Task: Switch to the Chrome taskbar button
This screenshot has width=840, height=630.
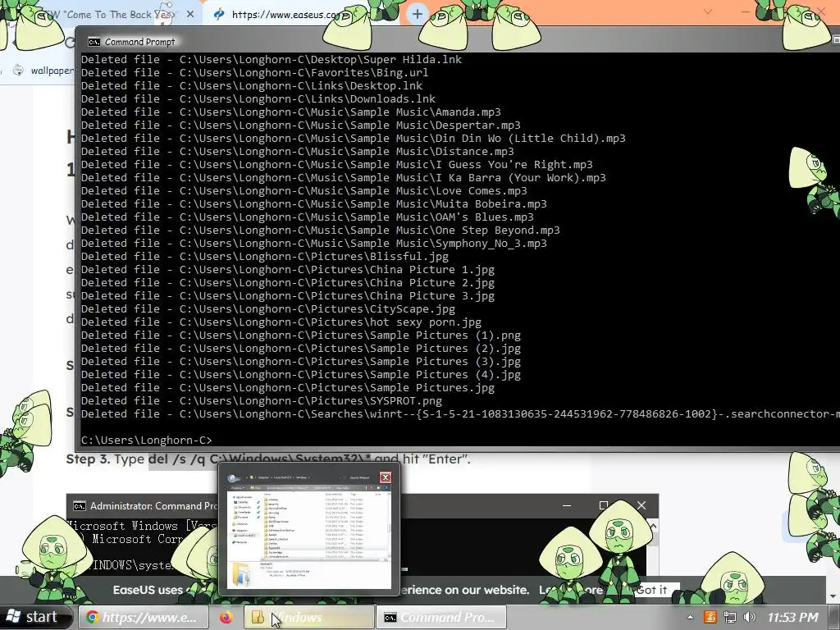Action: [144, 617]
